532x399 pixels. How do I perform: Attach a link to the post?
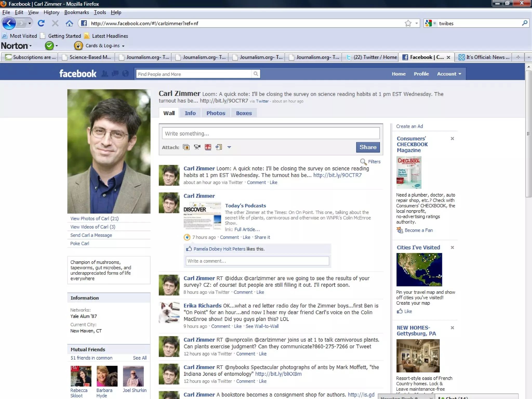pos(219,147)
